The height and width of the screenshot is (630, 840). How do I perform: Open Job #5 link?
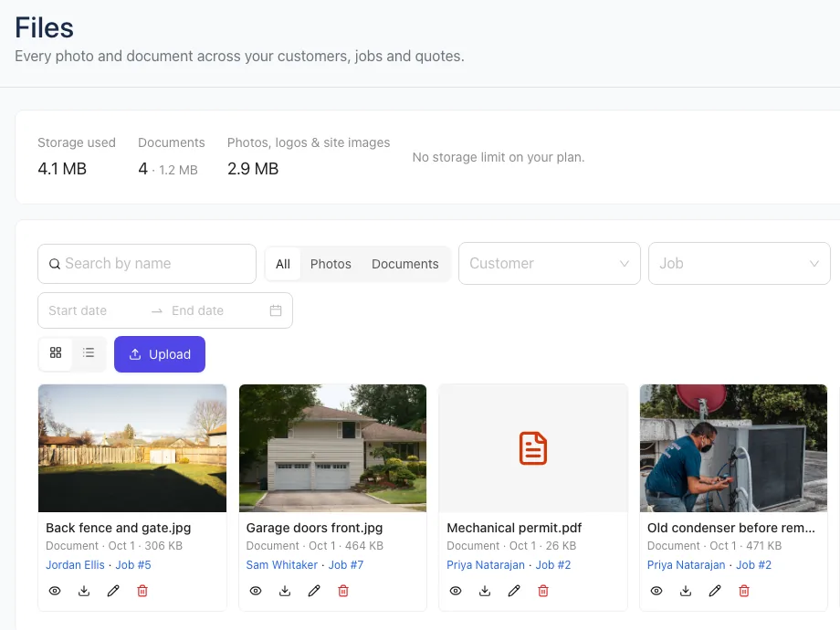(x=133, y=564)
